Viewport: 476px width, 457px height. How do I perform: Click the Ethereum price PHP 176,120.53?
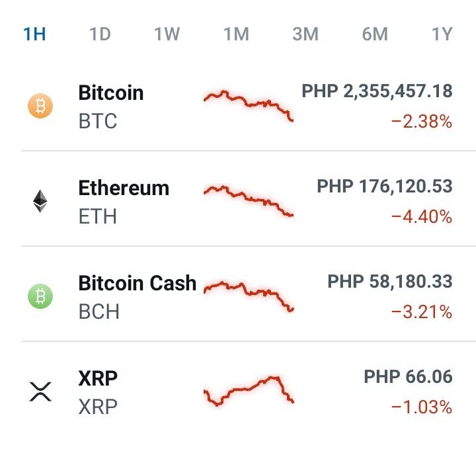(385, 186)
